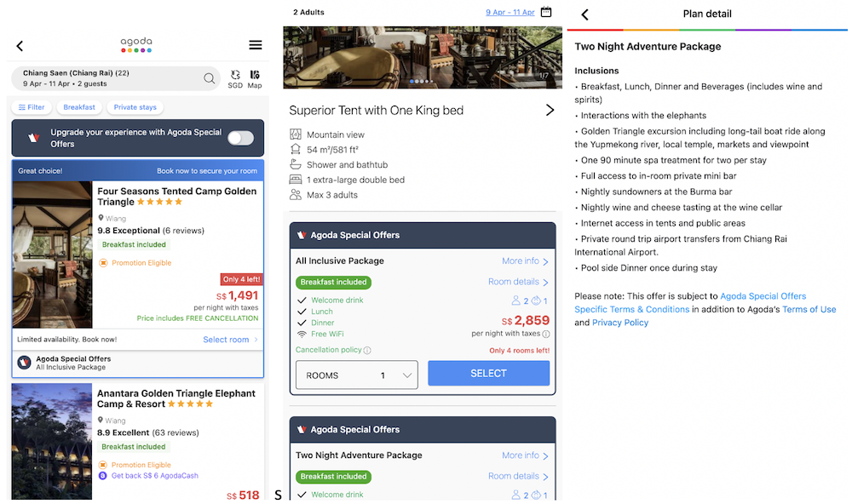Open the Filter options

pos(31,107)
